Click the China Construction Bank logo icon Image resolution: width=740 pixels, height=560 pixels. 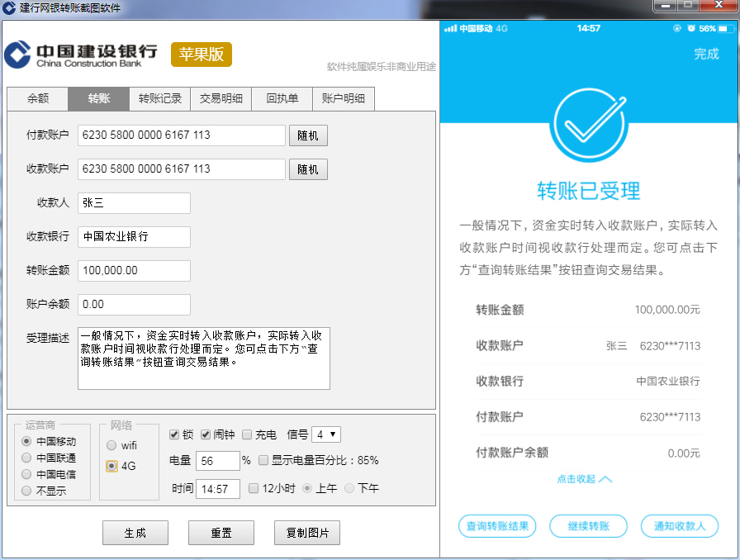(17, 55)
